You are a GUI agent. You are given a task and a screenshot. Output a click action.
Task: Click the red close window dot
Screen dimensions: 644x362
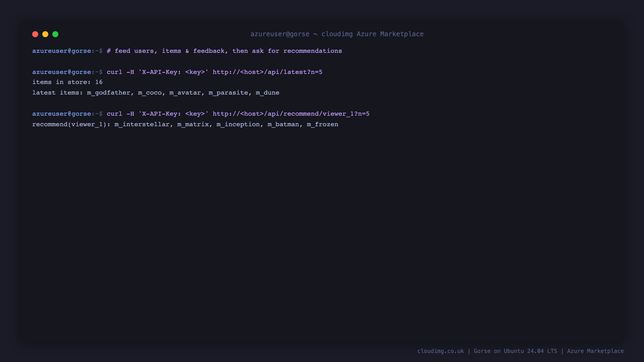pos(35,34)
